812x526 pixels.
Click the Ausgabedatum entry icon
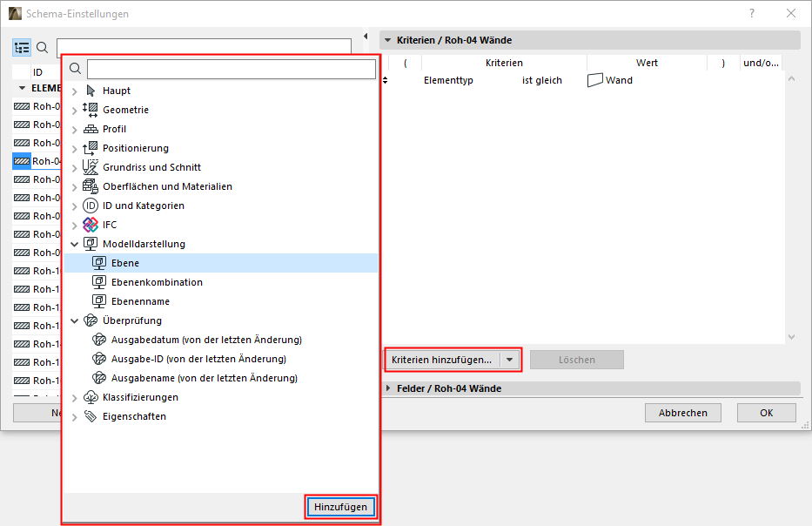(99, 340)
